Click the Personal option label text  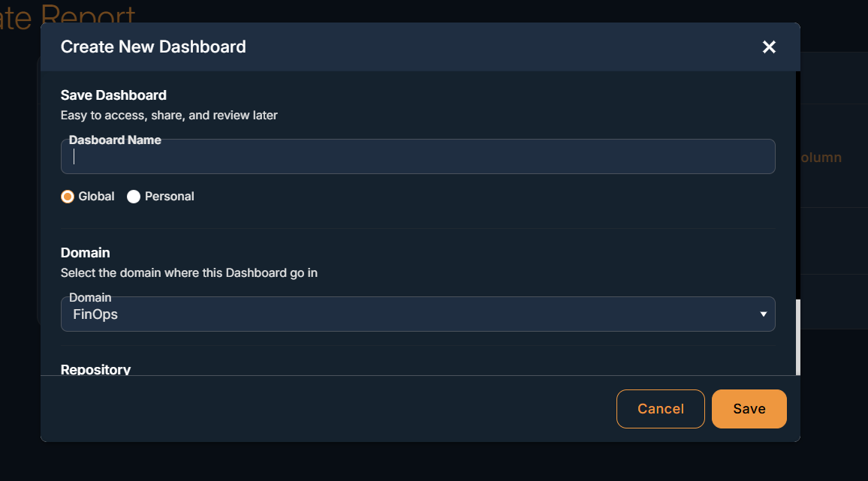tap(169, 197)
